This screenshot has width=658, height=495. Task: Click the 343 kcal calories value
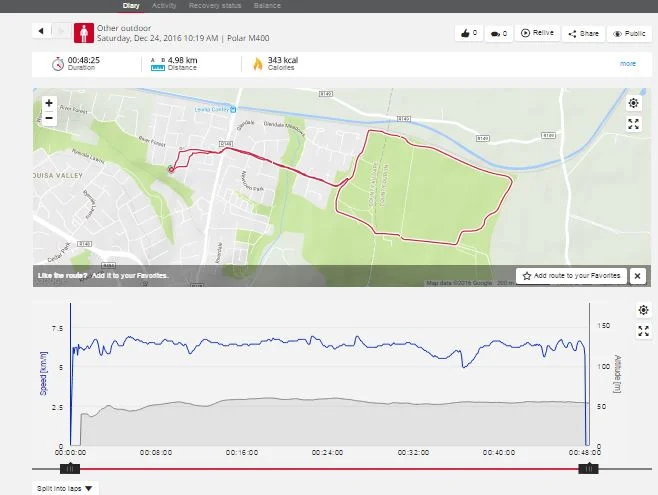(x=283, y=60)
